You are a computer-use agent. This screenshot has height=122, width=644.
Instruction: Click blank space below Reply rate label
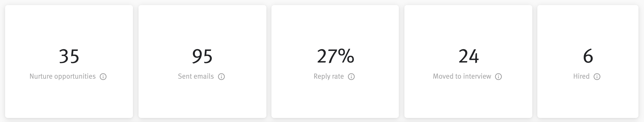click(335, 101)
